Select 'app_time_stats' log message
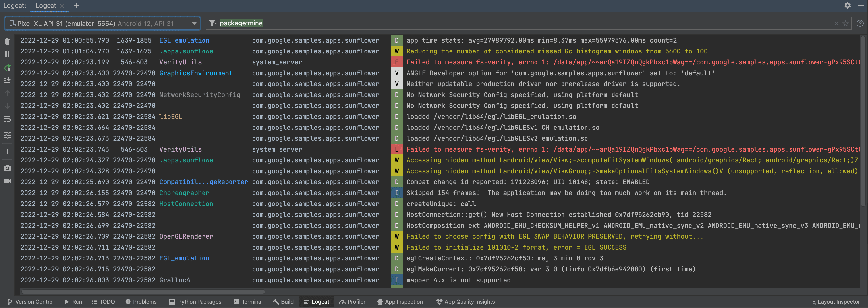The image size is (868, 308). click(x=541, y=40)
